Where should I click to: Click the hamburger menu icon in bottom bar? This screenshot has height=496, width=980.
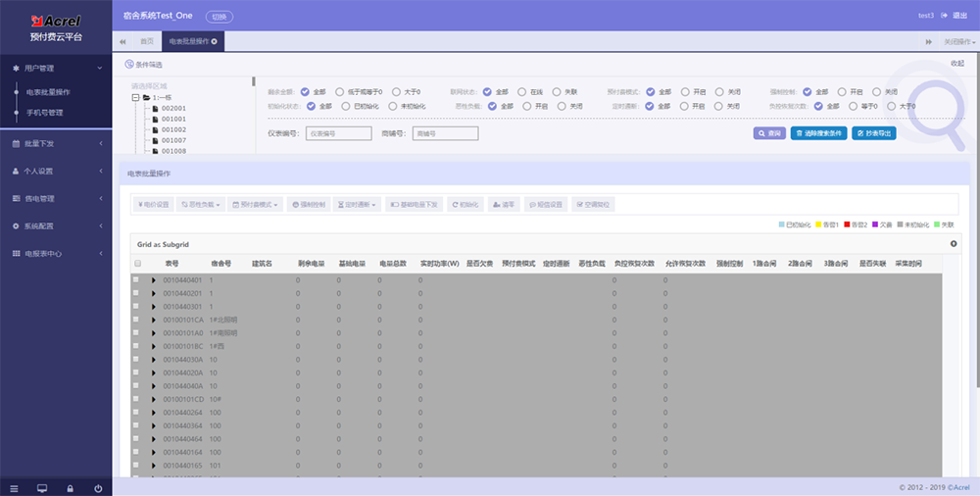(14, 487)
